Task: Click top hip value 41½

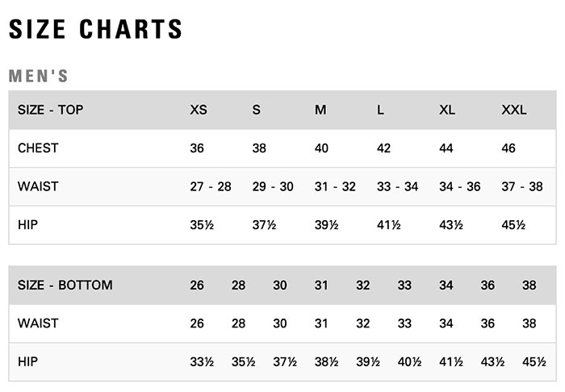Action: click(389, 225)
